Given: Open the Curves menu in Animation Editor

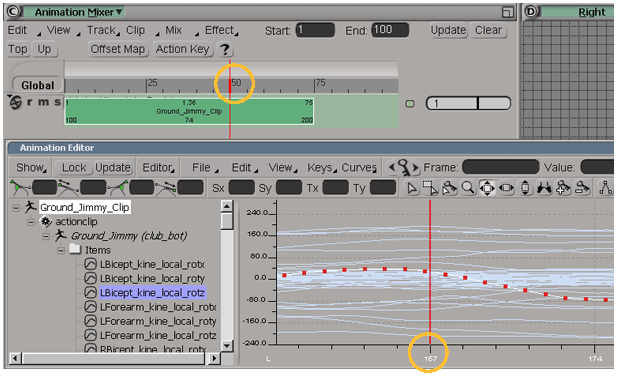Looking at the screenshot, I should (x=359, y=168).
